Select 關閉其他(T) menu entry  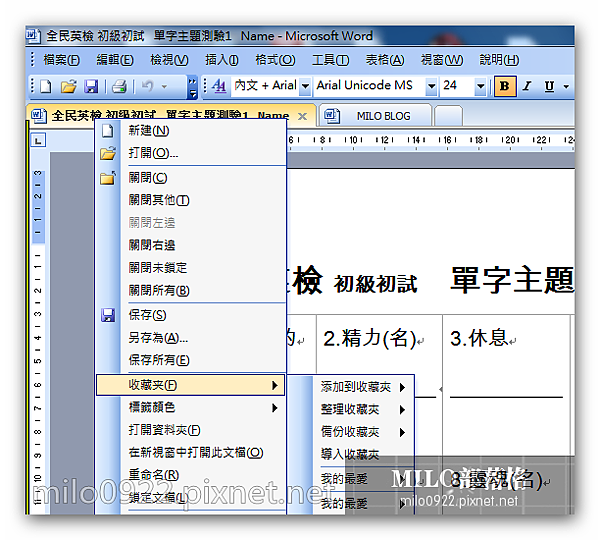click(x=191, y=200)
